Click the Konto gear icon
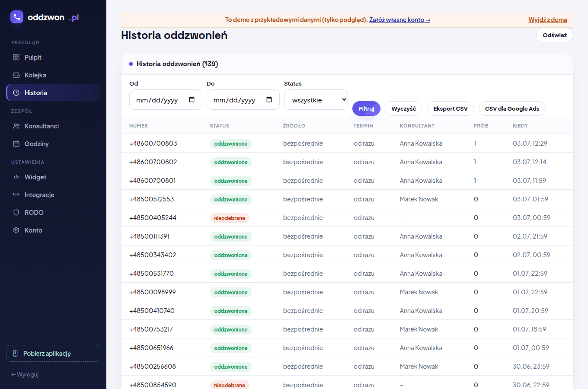Viewport: 588px width, 389px height. click(x=16, y=230)
